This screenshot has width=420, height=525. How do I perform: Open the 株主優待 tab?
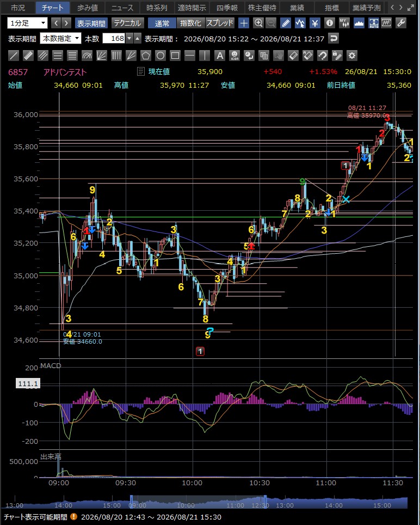(x=261, y=8)
